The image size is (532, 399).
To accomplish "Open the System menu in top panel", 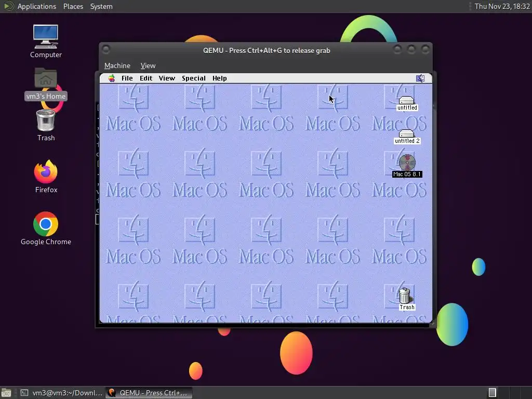I will coord(101,6).
